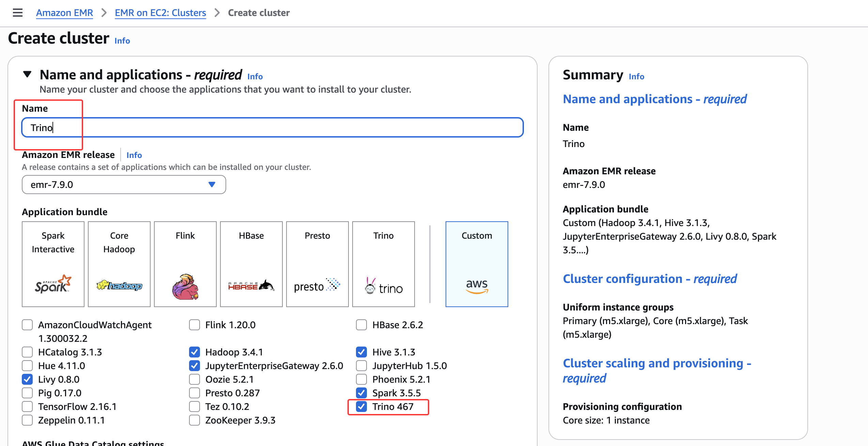Uncheck Hive 3.1.3
This screenshot has height=446, width=868.
coord(361,352)
